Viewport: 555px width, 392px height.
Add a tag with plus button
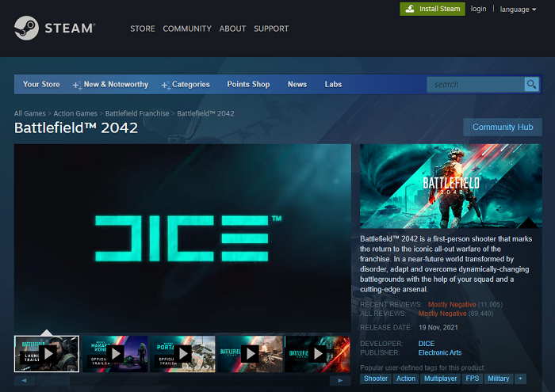(520, 379)
